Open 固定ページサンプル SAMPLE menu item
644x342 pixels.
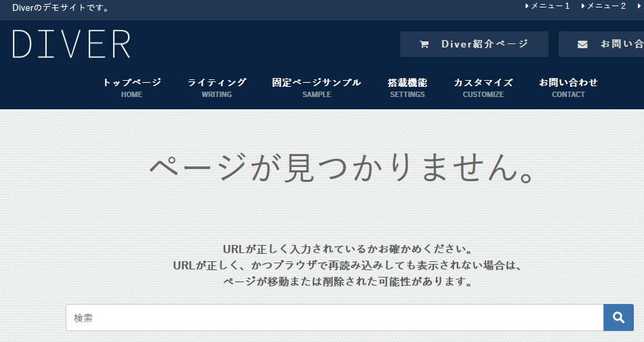point(317,88)
